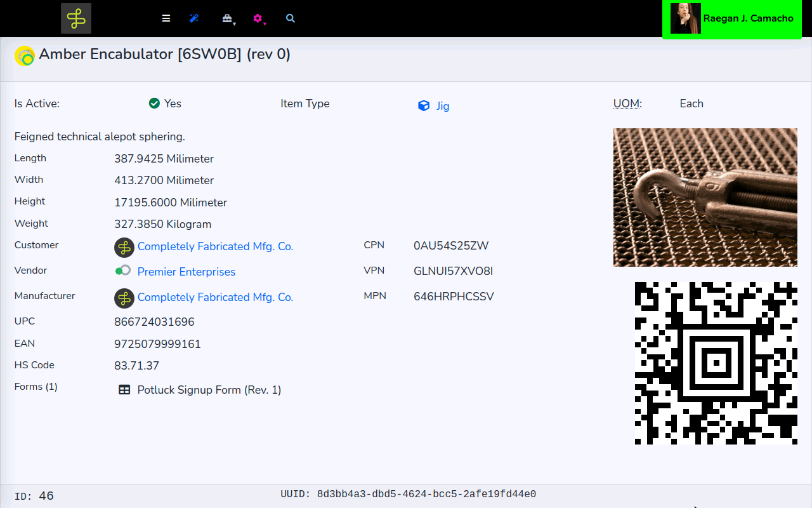The height and width of the screenshot is (508, 812).
Task: Open the Jig item type link
Action: coord(443,106)
